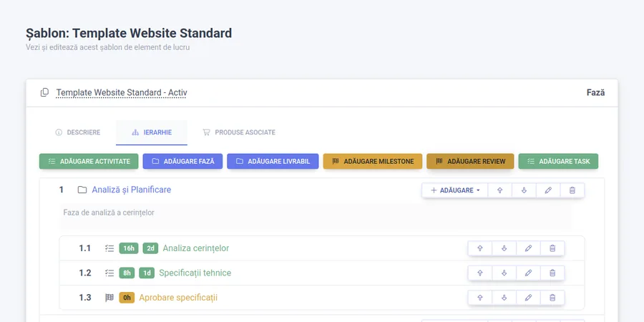Delete the Analiză și Planificare phase
The width and height of the screenshot is (644, 322).
point(572,190)
